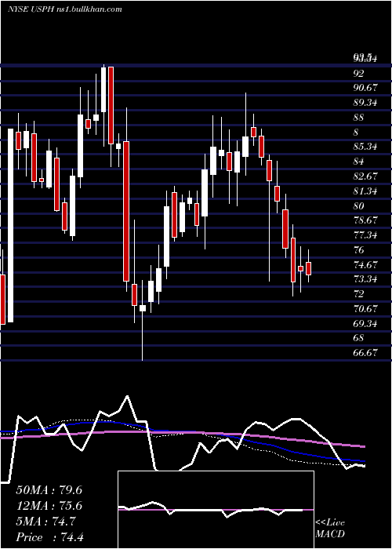Screen dimensions: 392x549
Task: Select the 69.34 price axis label
Action: 365,323
